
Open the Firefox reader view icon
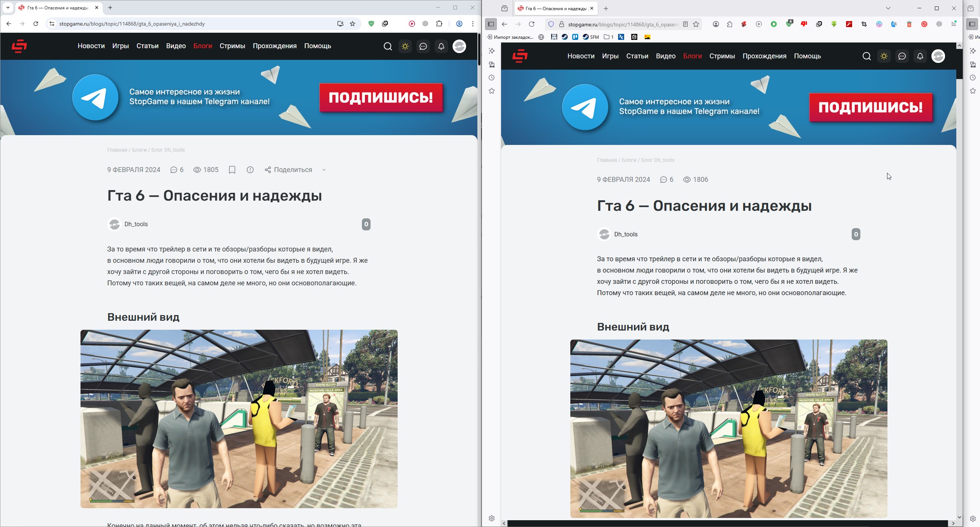click(x=685, y=24)
